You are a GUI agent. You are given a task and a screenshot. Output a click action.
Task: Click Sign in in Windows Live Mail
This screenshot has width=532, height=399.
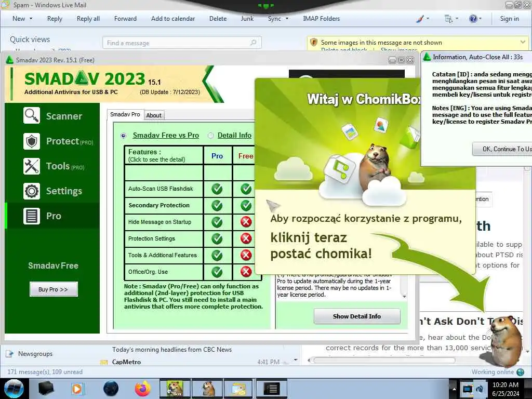(509, 19)
